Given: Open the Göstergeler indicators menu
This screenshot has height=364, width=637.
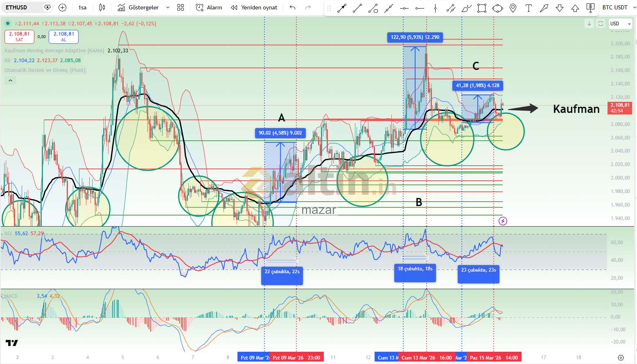Looking at the screenshot, I should [x=139, y=7].
